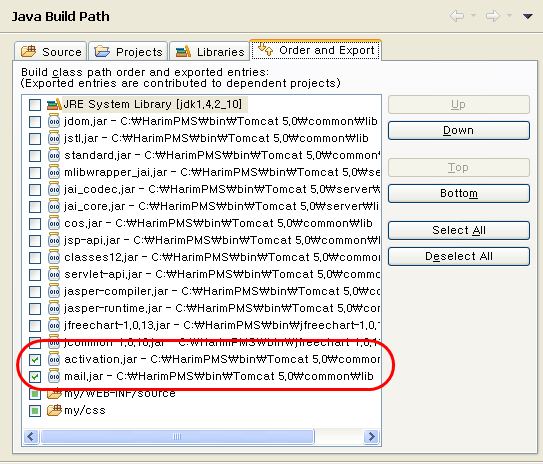The width and height of the screenshot is (543, 464).
Task: Switch to the Projects tab
Action: pos(128,52)
